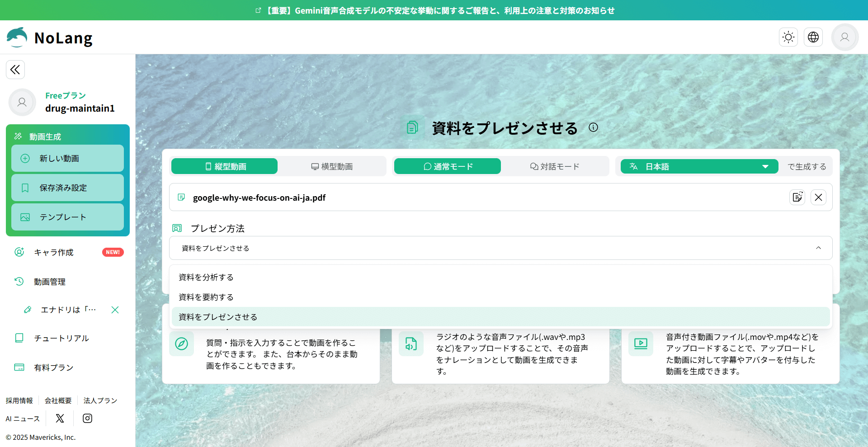This screenshot has width=868, height=447.
Task: Choose 資料を要約する from list
Action: (x=206, y=297)
